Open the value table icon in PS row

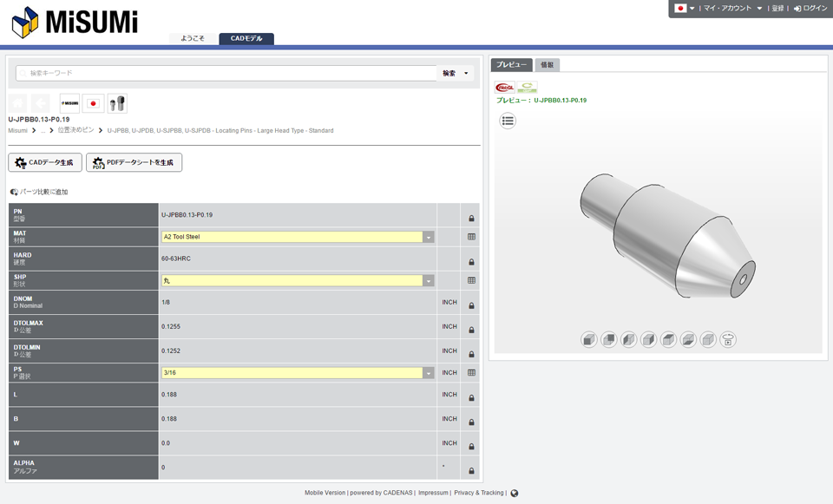[x=471, y=373]
